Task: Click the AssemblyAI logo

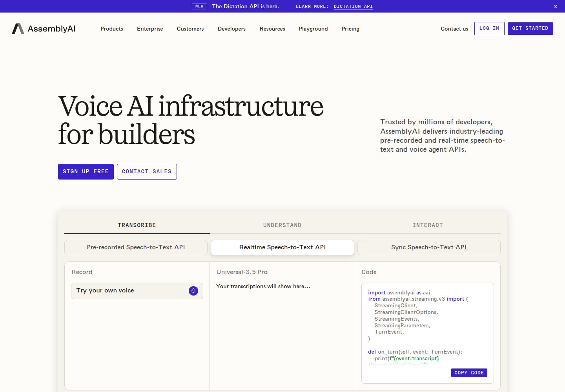Action: tap(44, 29)
